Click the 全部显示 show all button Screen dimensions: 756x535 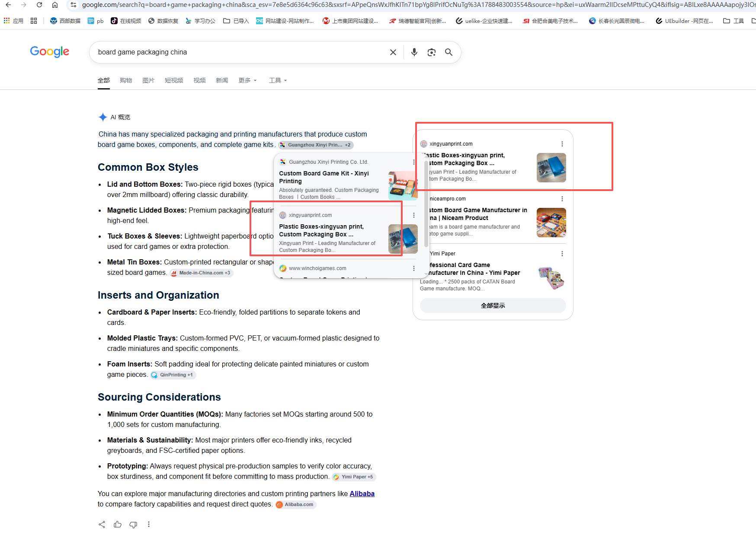[x=493, y=306]
